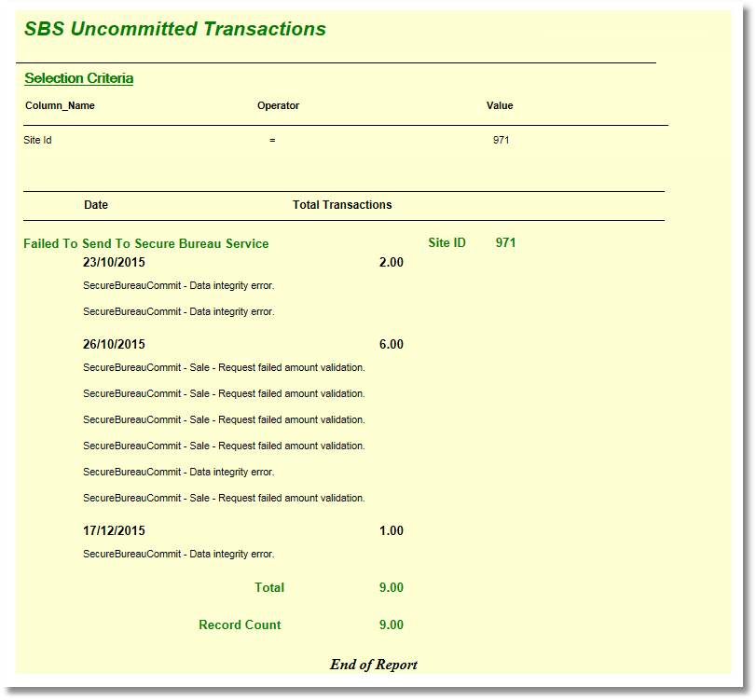The image size is (756, 700).
Task: Expand the 26/10/2015 date group
Action: (114, 344)
